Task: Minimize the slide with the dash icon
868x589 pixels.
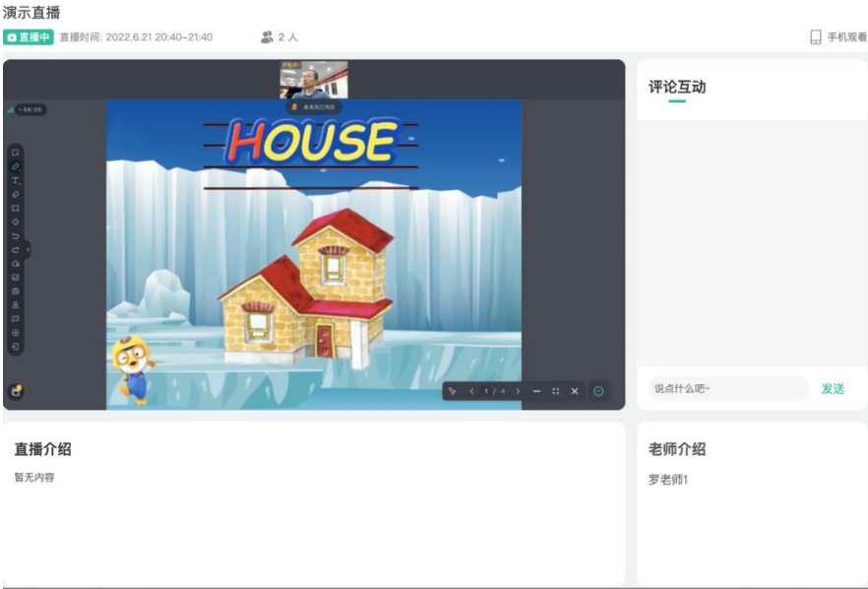Action: (x=536, y=391)
